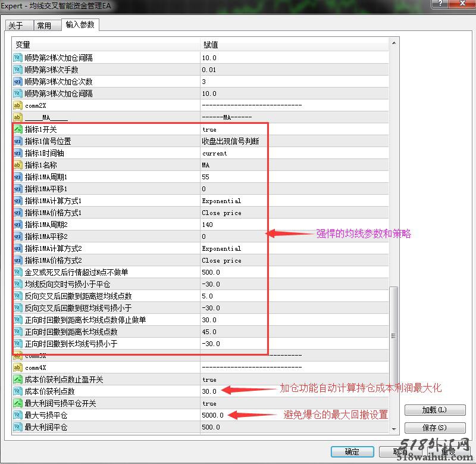Select the row 正向时回撤到距离长均线点数停止做单

(x=201, y=320)
